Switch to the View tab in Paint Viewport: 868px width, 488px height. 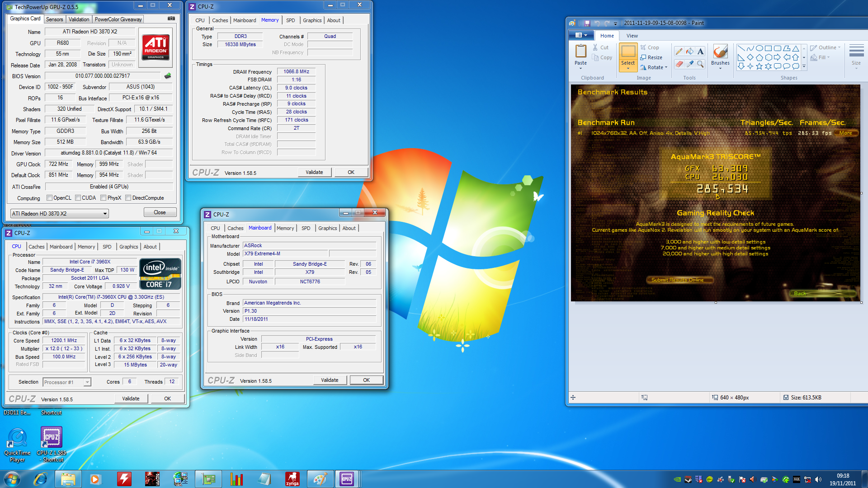coord(632,36)
